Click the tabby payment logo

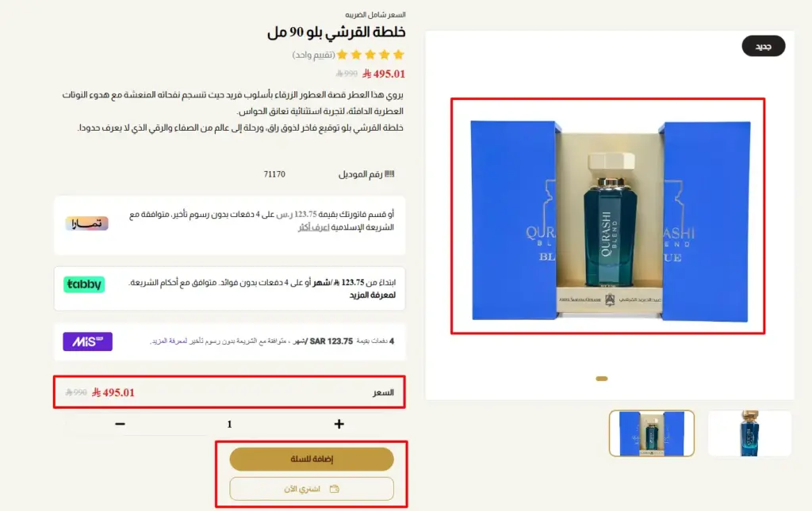84,284
